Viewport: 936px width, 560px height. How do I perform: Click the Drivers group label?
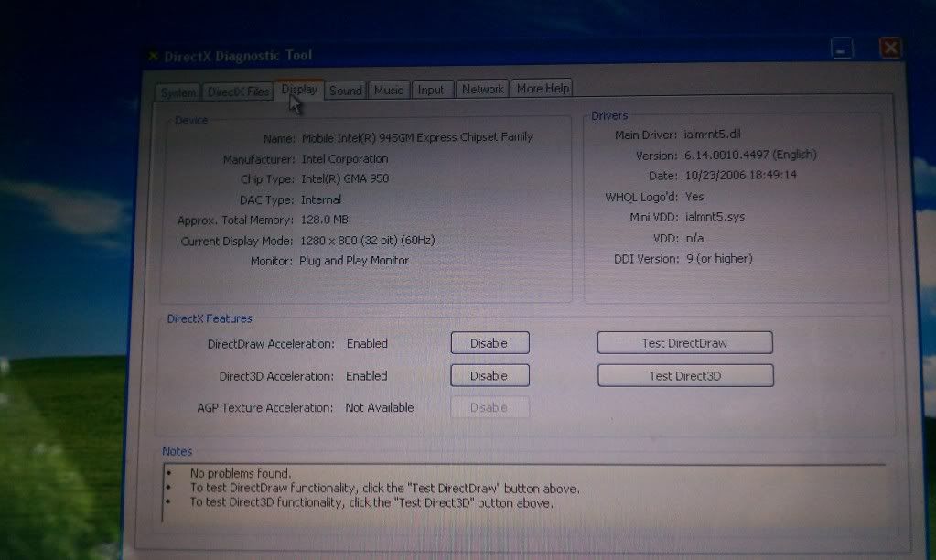click(x=609, y=116)
